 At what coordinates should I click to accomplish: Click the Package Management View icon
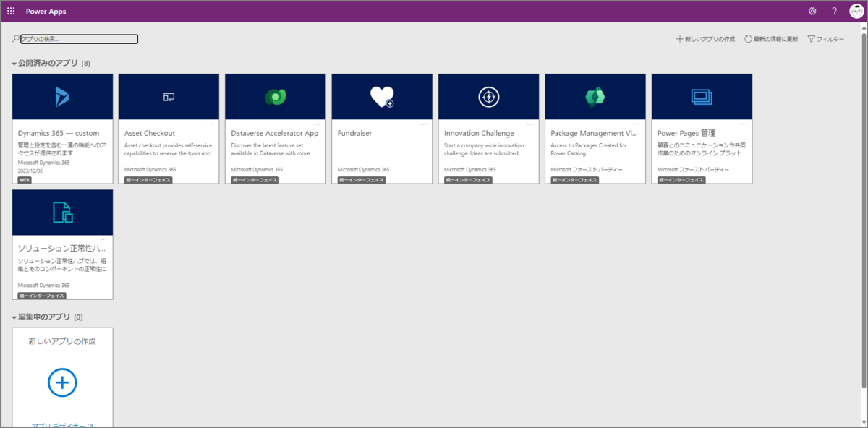[595, 96]
